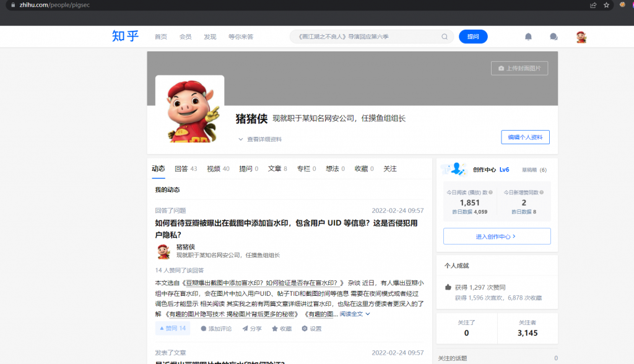
Task: Click 收藏 to favorite the answer
Action: [x=282, y=329]
